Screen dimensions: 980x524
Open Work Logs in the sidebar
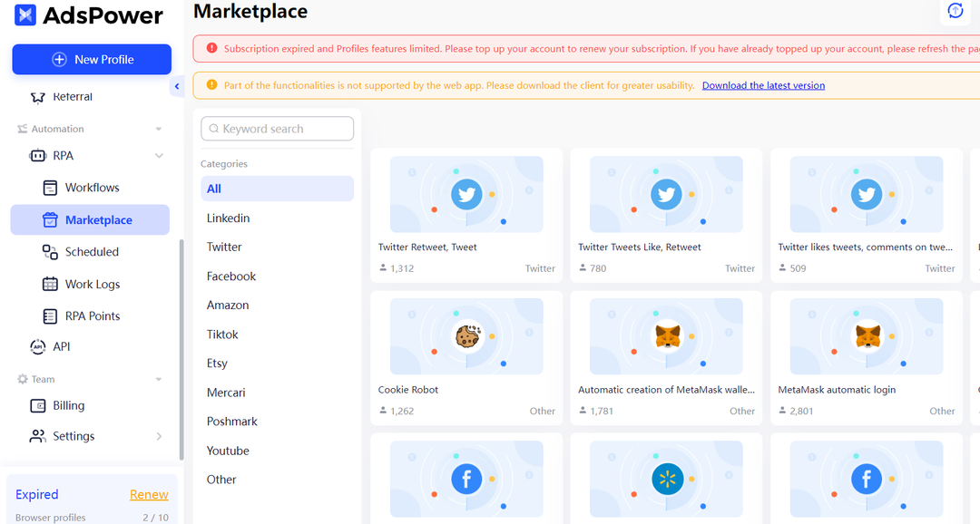point(90,284)
